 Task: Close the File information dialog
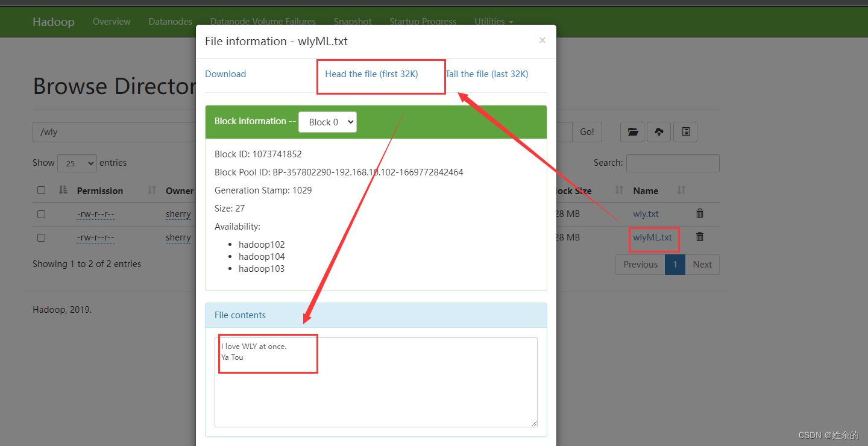tap(542, 40)
